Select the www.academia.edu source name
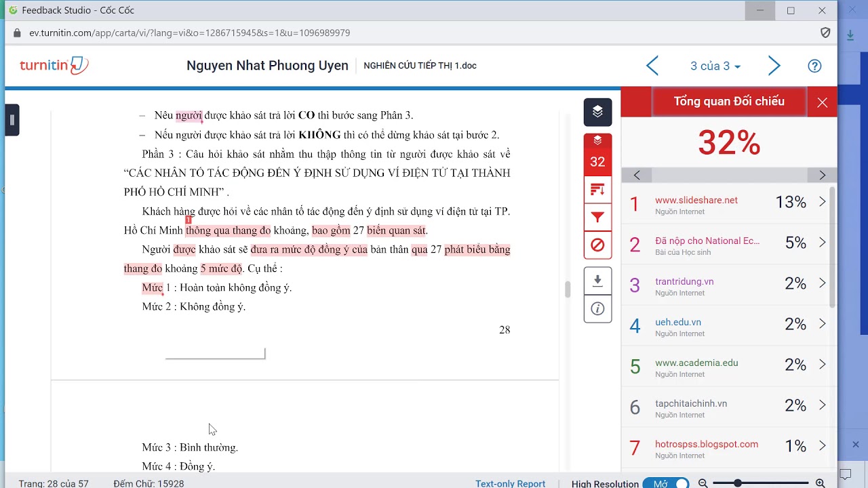 pos(696,363)
